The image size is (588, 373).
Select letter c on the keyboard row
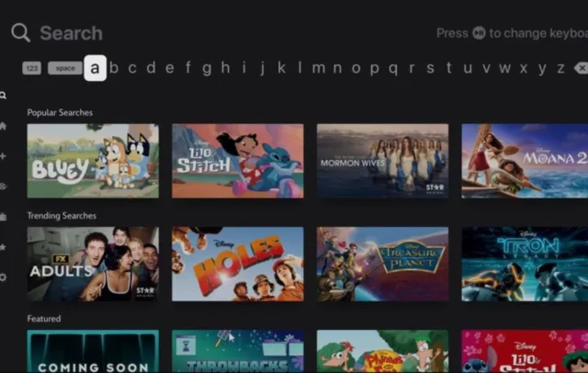click(x=132, y=69)
